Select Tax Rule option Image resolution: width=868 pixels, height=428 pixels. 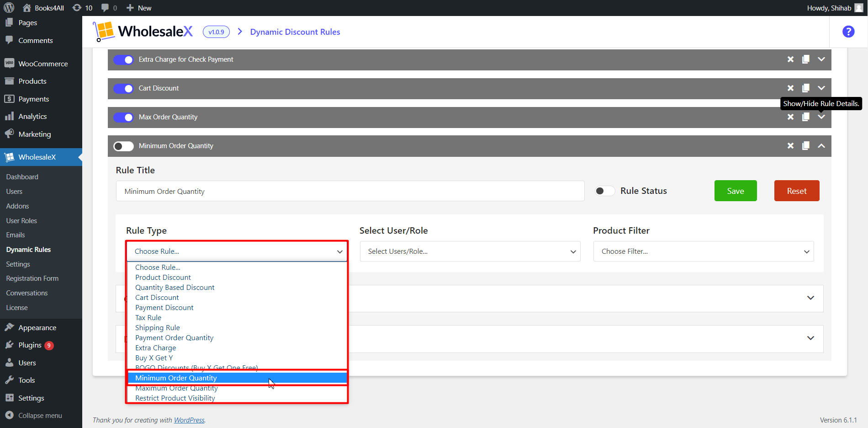coord(237,317)
